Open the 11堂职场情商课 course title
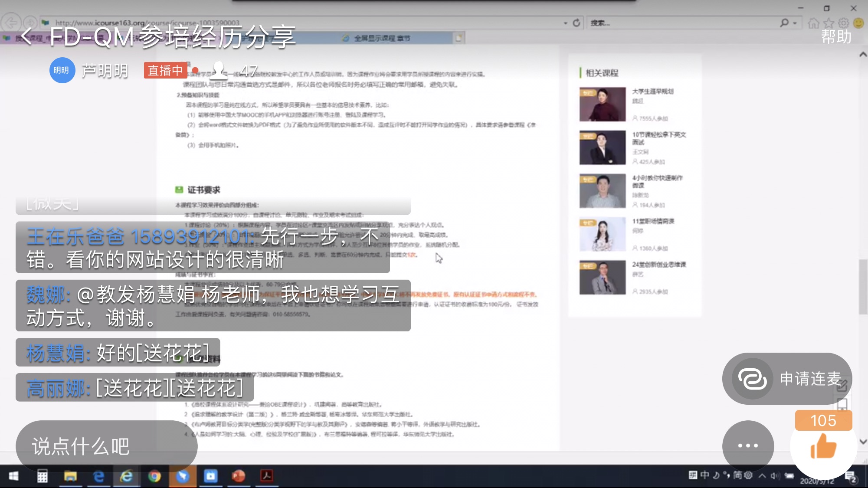The image size is (868, 488). [653, 221]
